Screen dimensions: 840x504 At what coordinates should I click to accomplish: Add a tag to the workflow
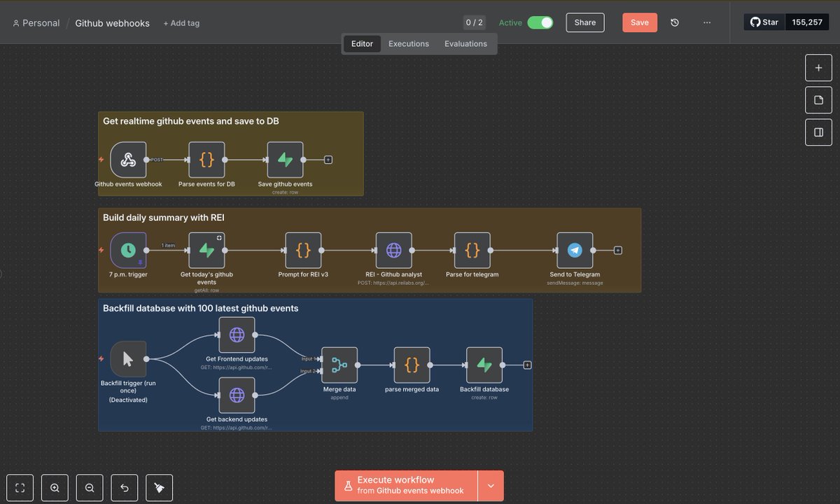point(181,22)
